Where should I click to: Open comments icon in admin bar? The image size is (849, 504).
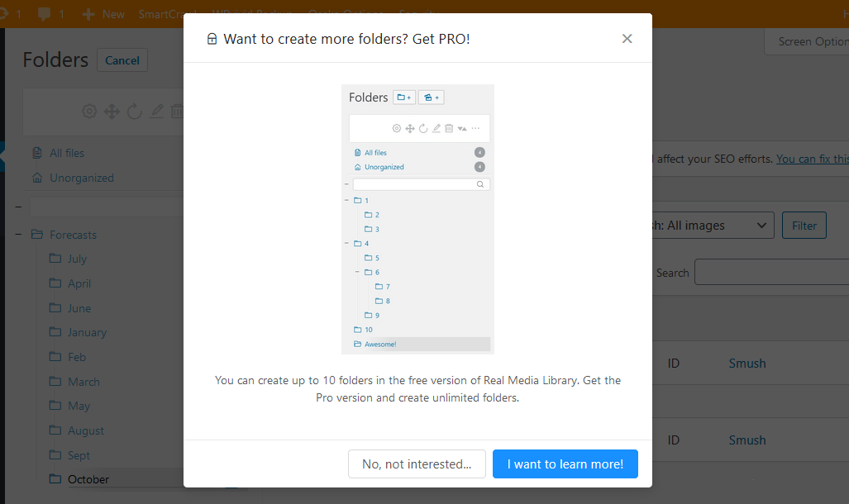(x=45, y=14)
